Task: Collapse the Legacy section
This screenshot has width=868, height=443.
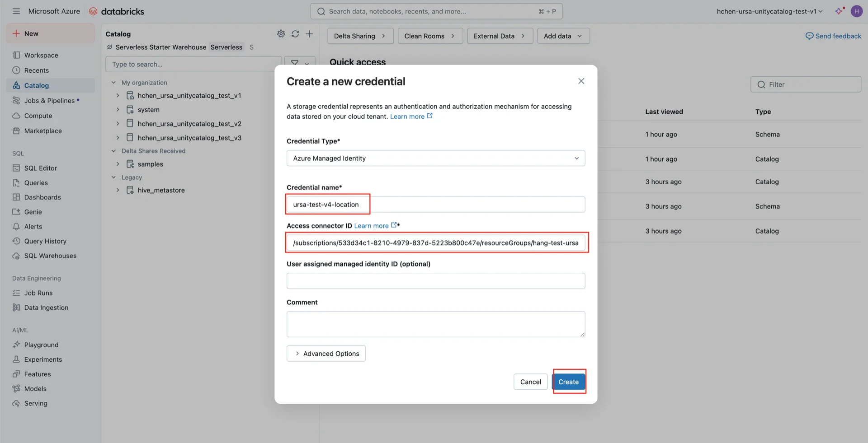Action: [114, 177]
